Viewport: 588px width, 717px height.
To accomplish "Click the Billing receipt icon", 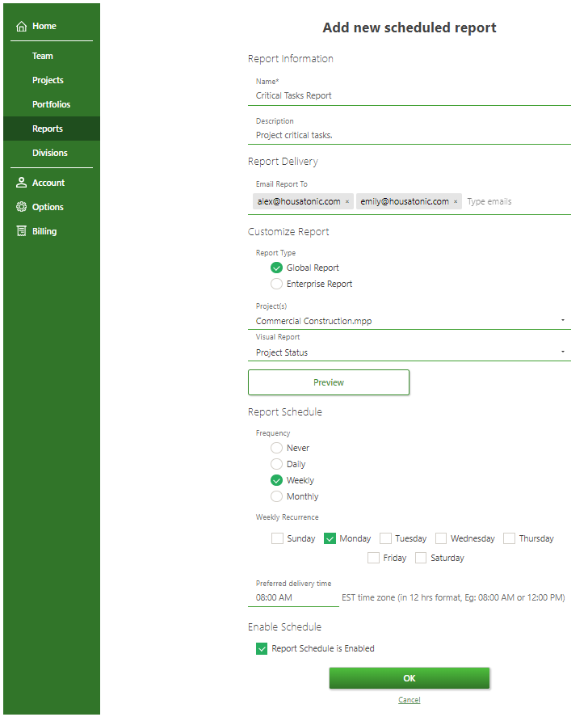I will [22, 231].
